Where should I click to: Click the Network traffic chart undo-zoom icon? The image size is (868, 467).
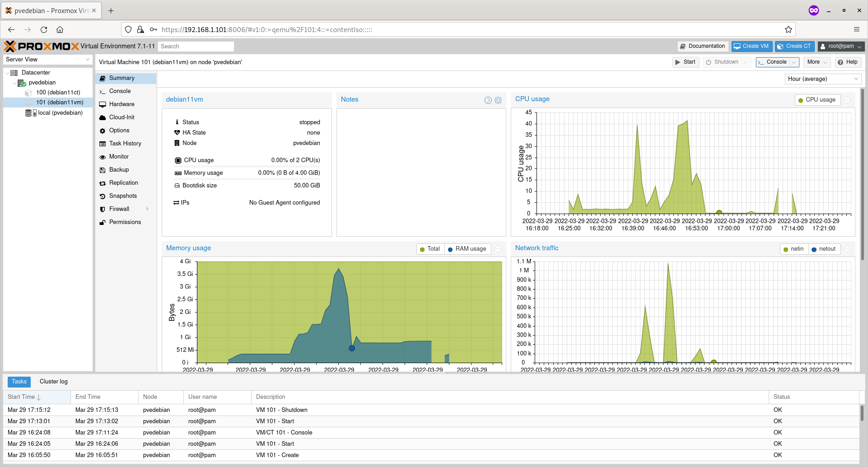click(848, 249)
